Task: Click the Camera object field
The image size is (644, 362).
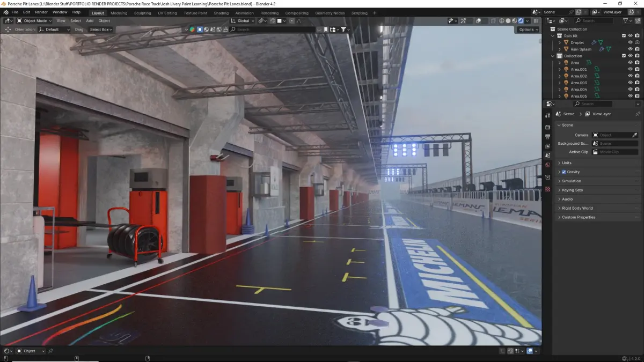Action: pyautogui.click(x=612, y=135)
